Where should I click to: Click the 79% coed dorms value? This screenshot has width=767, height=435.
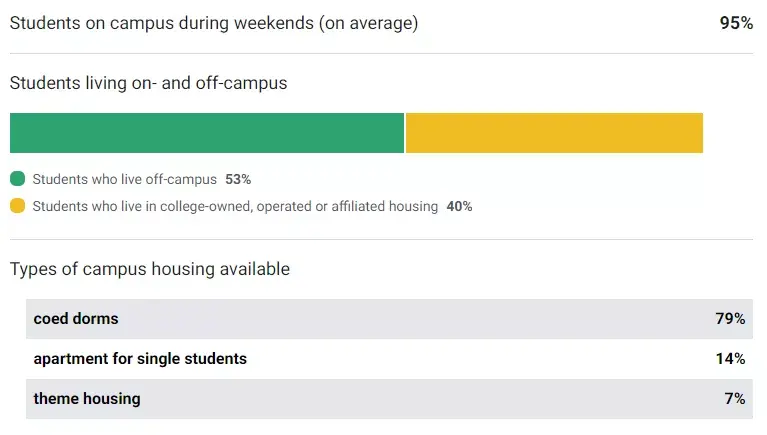click(x=730, y=319)
